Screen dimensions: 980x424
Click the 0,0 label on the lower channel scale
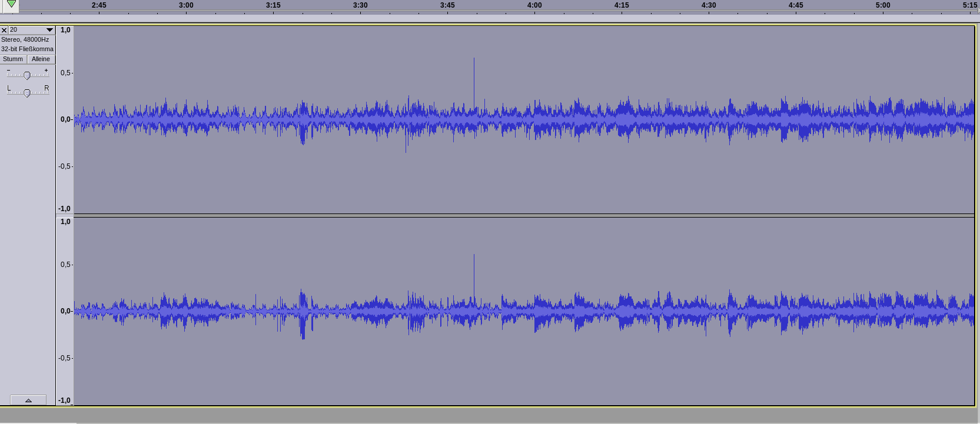pyautogui.click(x=65, y=311)
